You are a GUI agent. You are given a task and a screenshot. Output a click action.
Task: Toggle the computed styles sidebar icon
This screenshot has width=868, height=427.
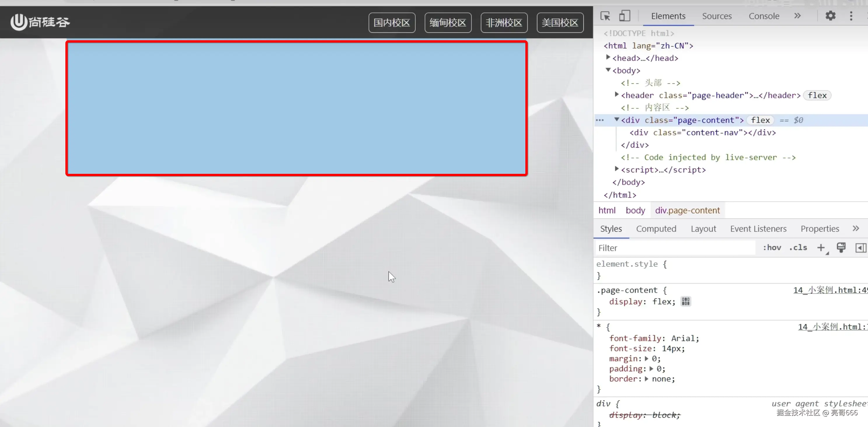click(x=860, y=248)
